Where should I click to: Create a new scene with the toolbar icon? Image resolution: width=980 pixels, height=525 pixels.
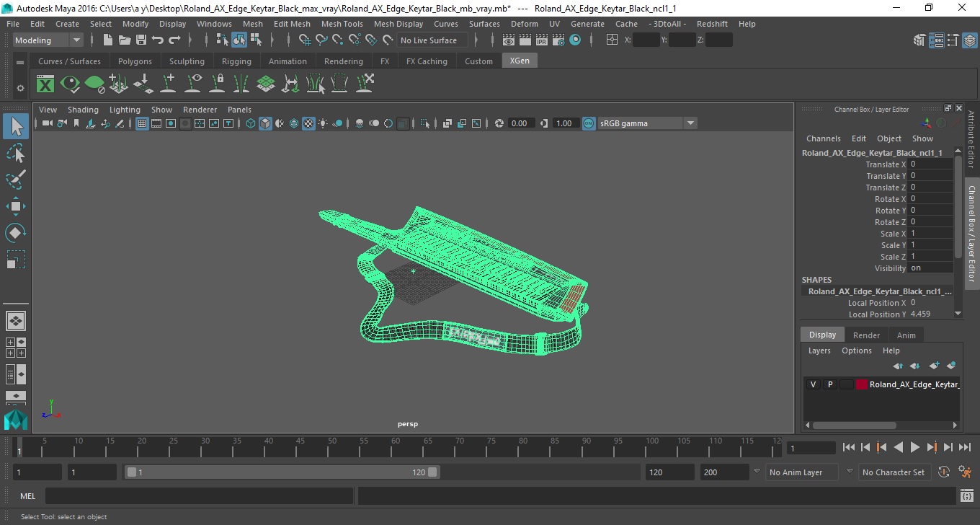click(x=108, y=40)
